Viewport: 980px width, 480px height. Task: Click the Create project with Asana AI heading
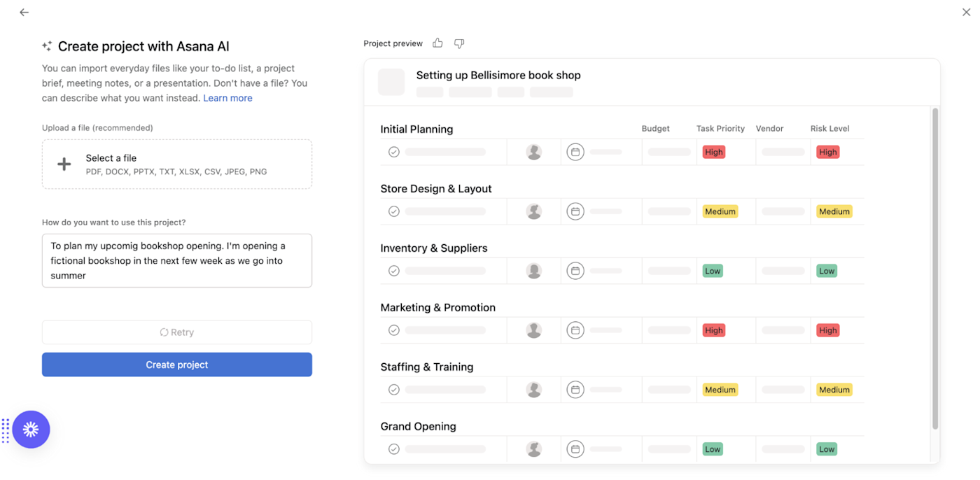click(143, 46)
